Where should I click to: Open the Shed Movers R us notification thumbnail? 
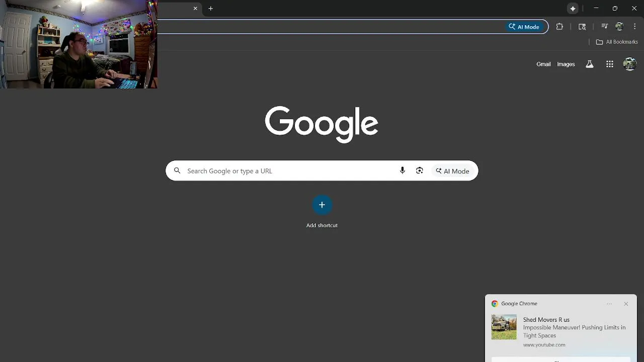pos(504,327)
